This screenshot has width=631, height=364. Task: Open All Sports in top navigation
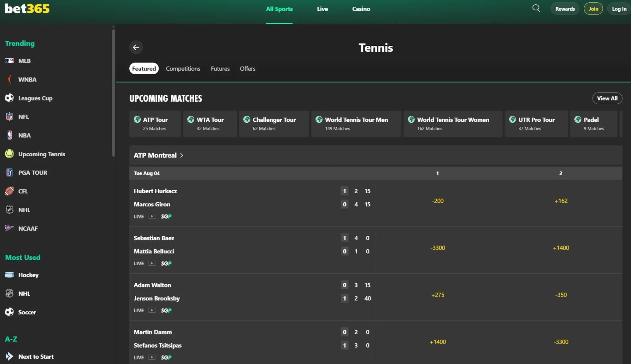279,9
